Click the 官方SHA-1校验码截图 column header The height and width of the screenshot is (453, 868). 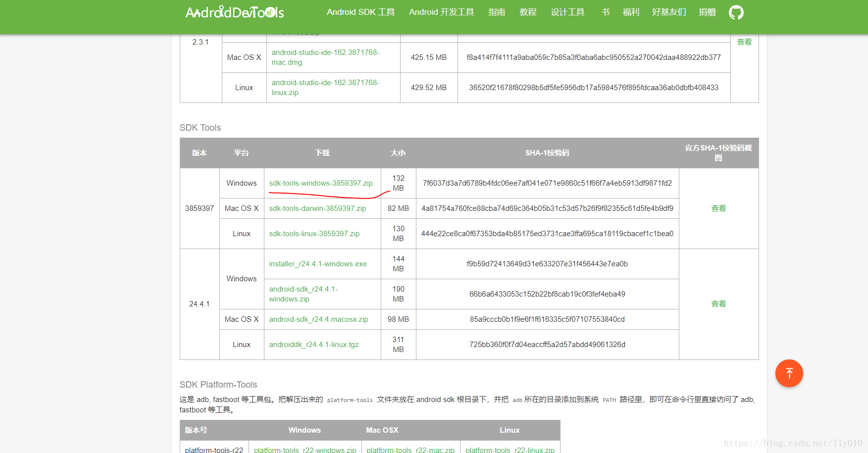pos(718,153)
